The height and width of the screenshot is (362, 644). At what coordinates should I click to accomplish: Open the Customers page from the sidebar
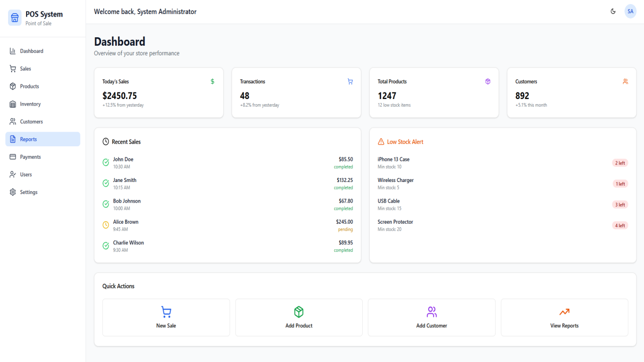click(x=43, y=122)
